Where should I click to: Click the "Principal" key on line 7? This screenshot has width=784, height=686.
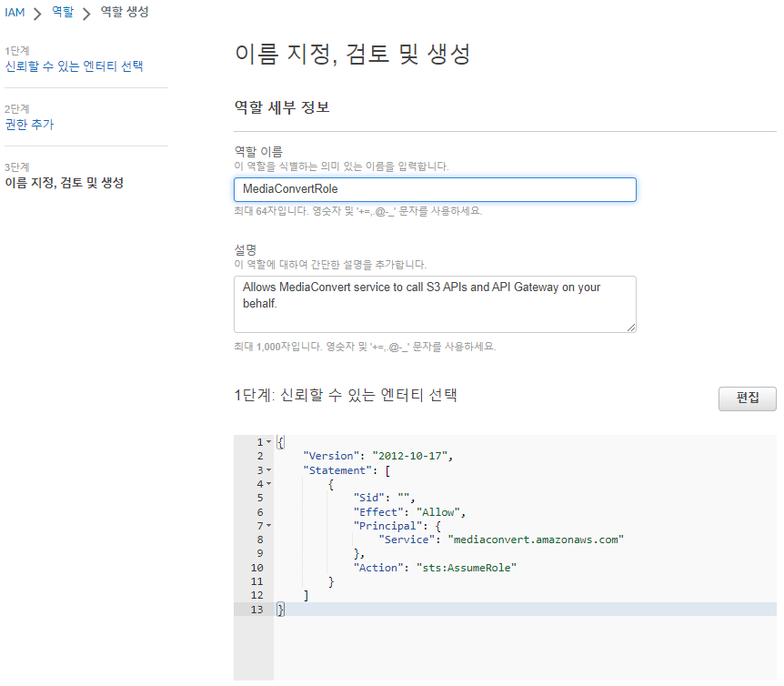(387, 526)
